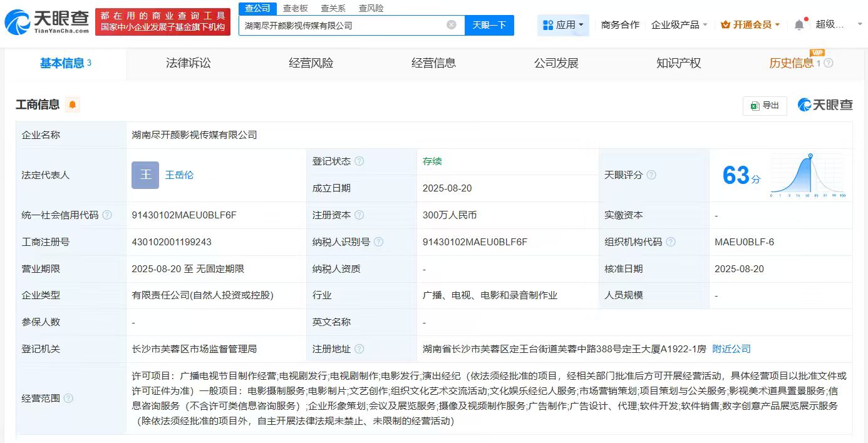
Task: Click the crown icon beside 开通会员
Action: [726, 25]
